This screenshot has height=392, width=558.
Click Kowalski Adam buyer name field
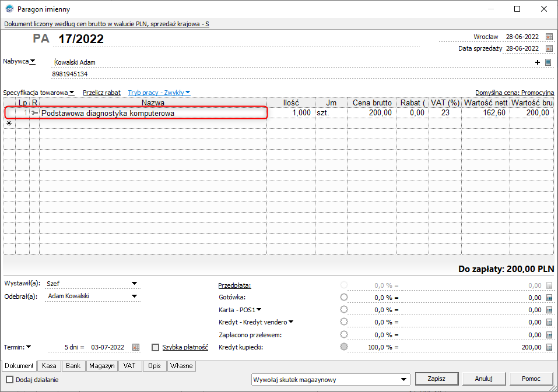click(292, 62)
